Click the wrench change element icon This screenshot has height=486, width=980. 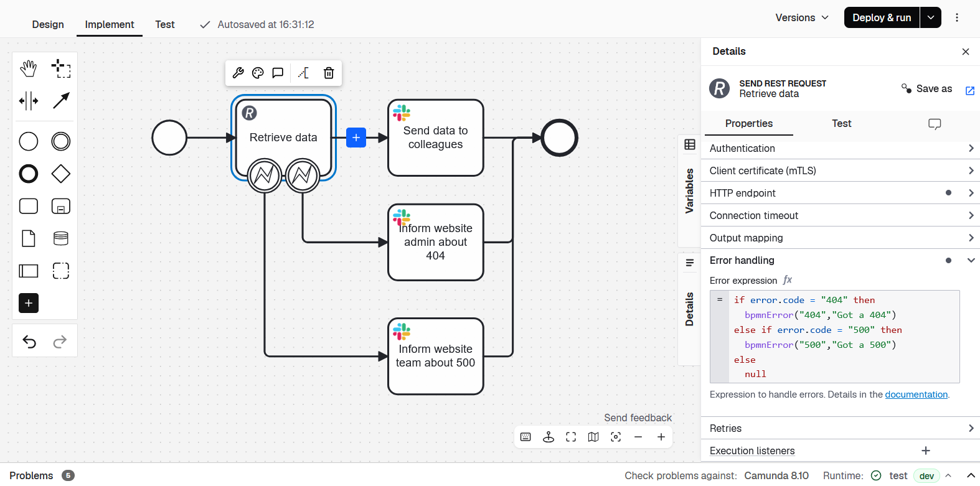coord(238,73)
